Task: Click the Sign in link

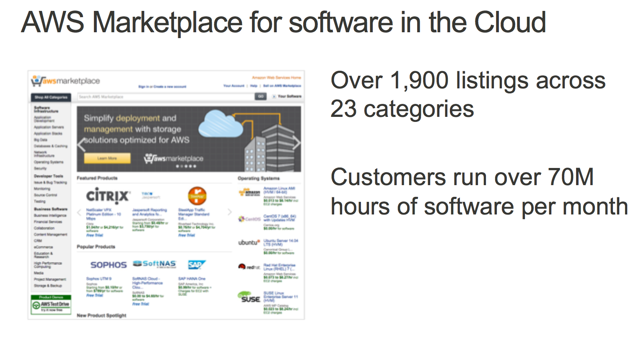Action: 144,87
